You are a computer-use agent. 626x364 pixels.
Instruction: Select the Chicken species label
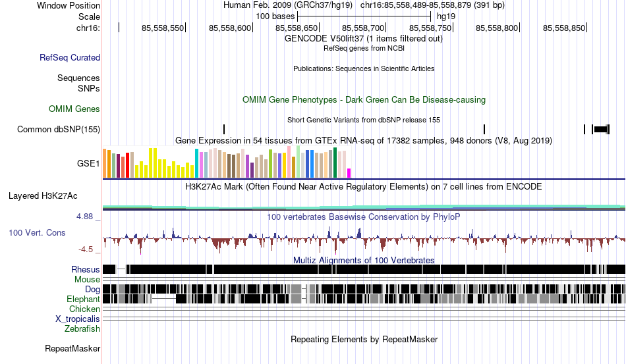pos(84,309)
